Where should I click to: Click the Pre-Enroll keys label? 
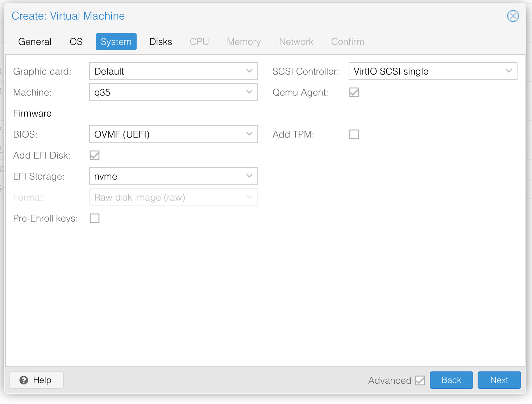(45, 218)
